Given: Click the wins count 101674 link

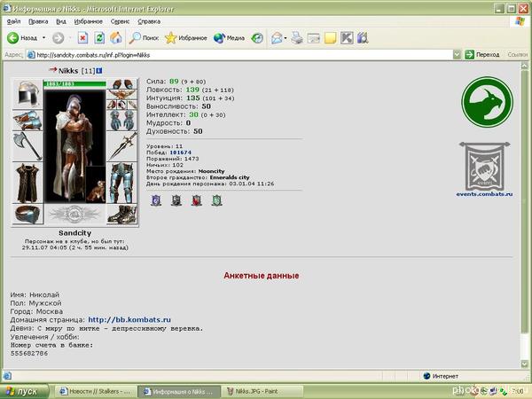Looking at the screenshot, I should [181, 153].
